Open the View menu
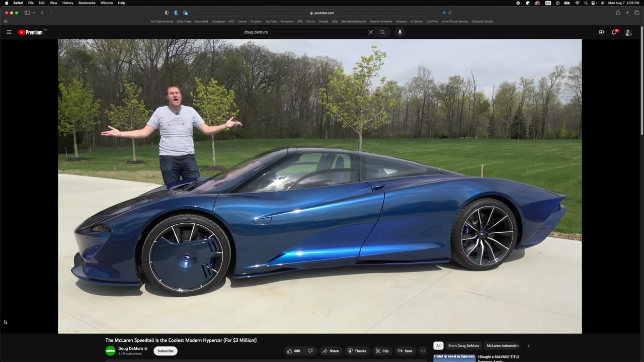Screen dimensions: 644x362 point(53,3)
